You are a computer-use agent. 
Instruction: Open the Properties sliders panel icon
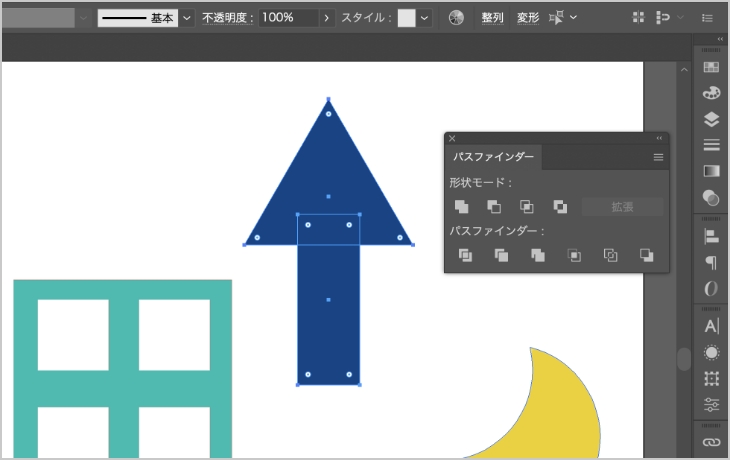click(711, 405)
